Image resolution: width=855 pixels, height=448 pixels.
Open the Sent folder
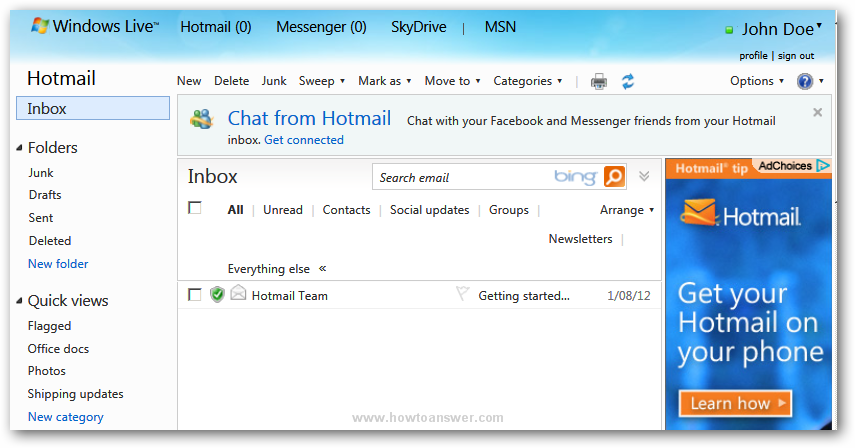coord(41,217)
